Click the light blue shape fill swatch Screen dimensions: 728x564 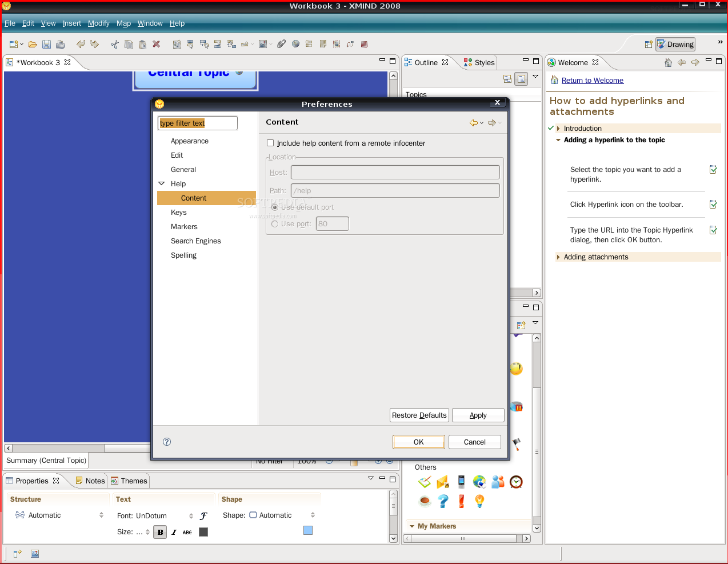pos(308,530)
